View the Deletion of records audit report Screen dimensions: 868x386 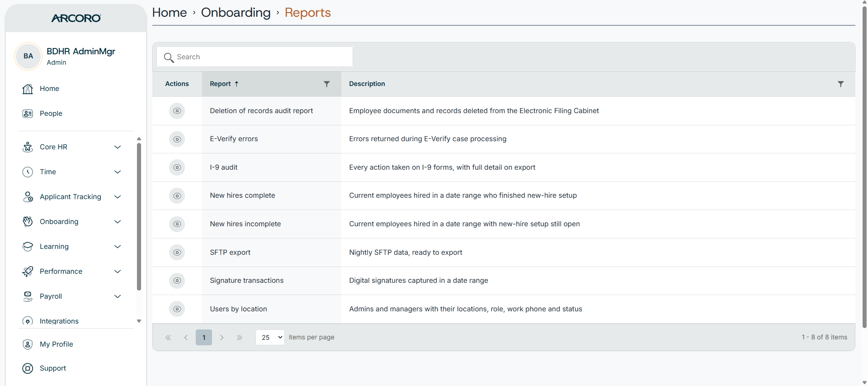pyautogui.click(x=177, y=111)
